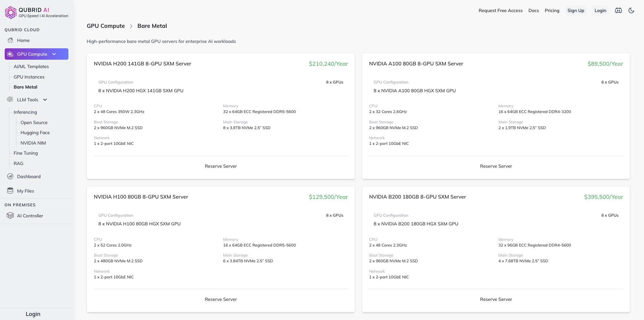Reserve the NVIDIA A100 server
The height and width of the screenshot is (320, 644).
pyautogui.click(x=496, y=166)
